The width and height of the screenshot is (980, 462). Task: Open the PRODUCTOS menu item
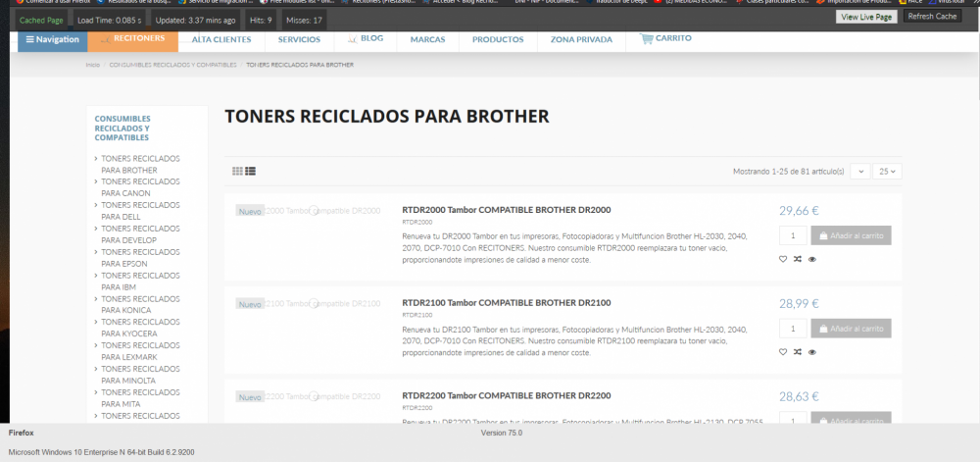pos(498,39)
